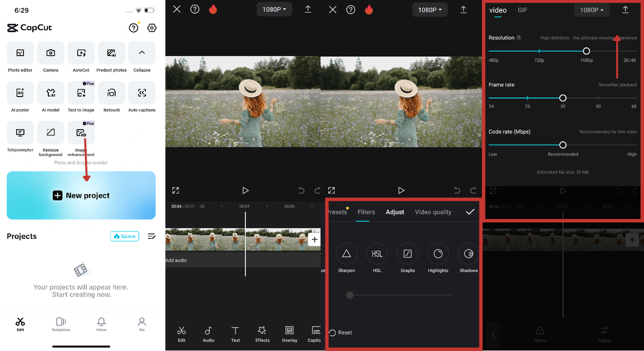Select the HSL adjustment
The width and height of the screenshot is (644, 351).
point(377,258)
